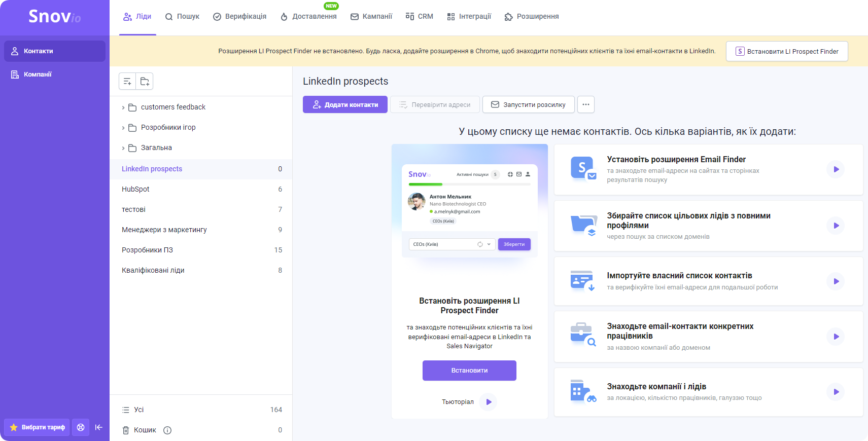The width and height of the screenshot is (868, 441).
Task: Select the Кваліфіковані ліди list
Action: coord(201,270)
